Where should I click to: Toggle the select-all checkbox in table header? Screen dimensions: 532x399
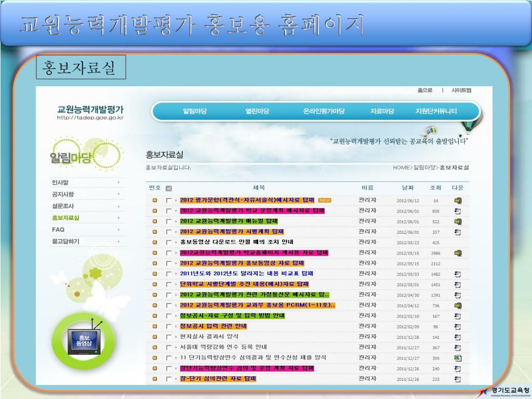pyautogui.click(x=169, y=188)
